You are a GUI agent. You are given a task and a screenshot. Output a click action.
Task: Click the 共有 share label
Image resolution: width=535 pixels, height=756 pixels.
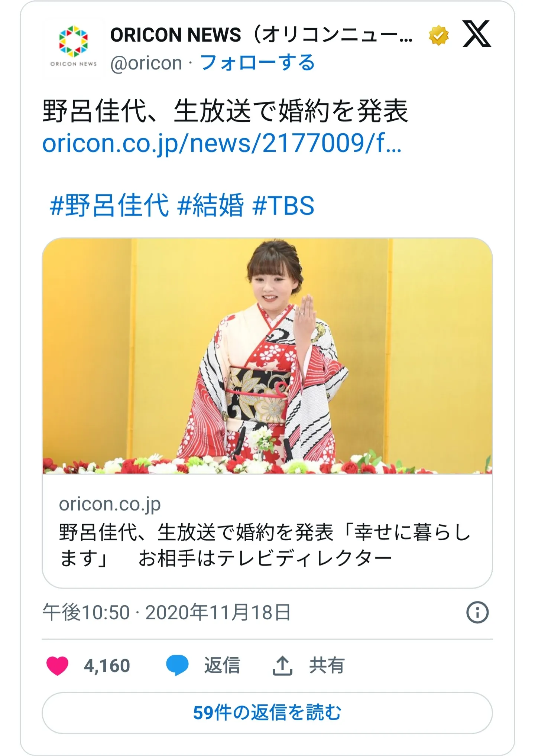pyautogui.click(x=327, y=665)
